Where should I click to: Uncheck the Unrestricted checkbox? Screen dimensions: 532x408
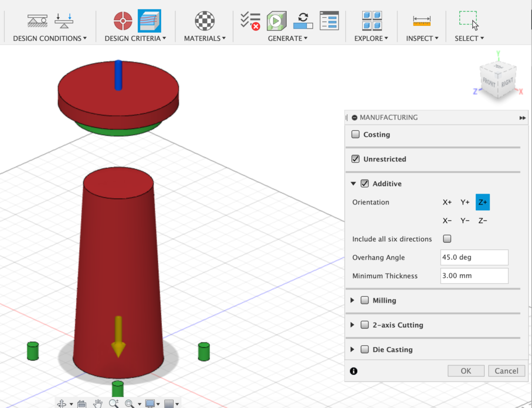(355, 159)
